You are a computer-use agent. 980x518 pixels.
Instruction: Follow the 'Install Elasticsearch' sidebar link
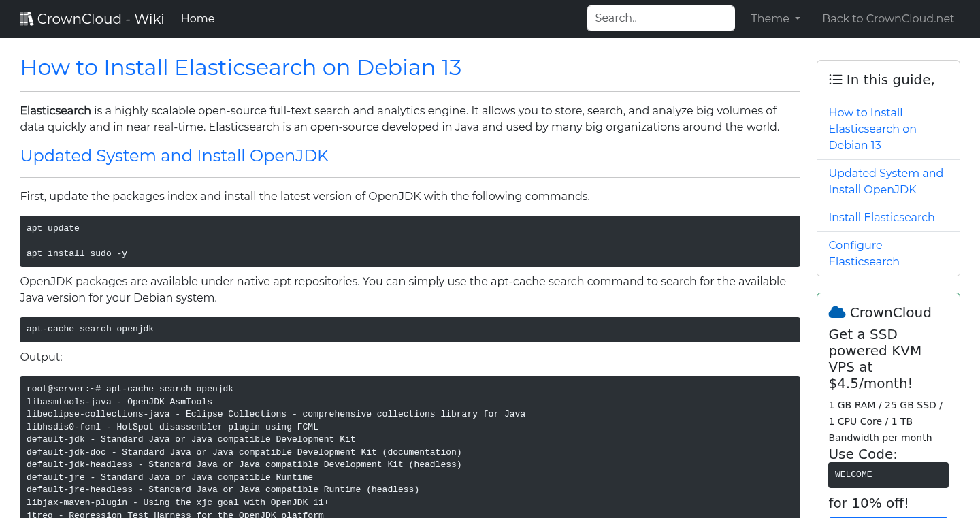tap(881, 217)
